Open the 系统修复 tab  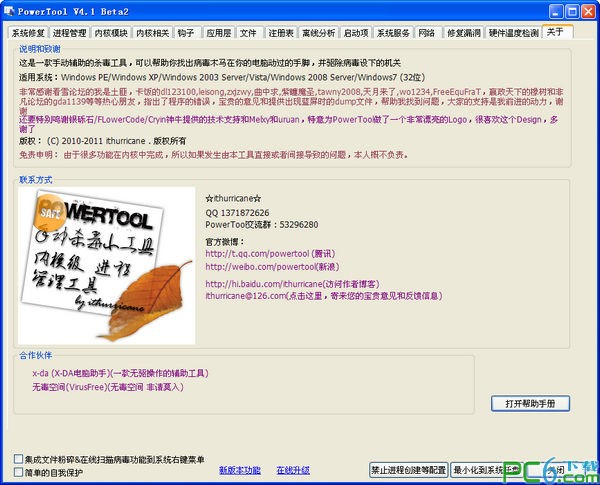pyautogui.click(x=28, y=33)
